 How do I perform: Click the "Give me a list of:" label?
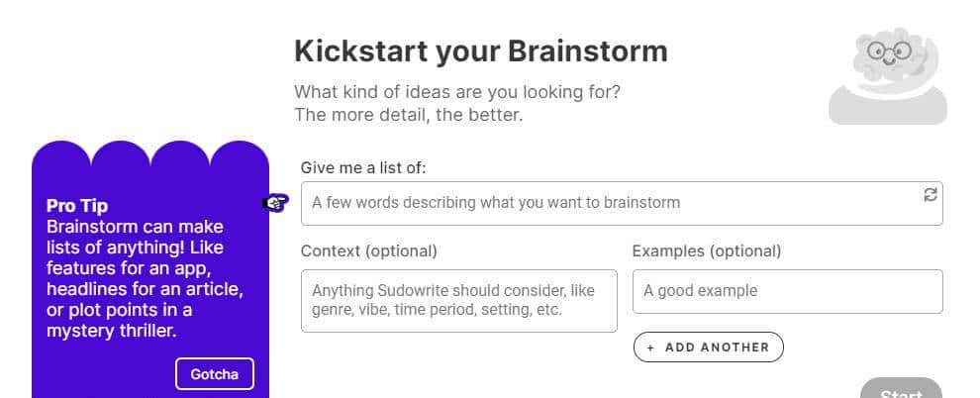363,167
